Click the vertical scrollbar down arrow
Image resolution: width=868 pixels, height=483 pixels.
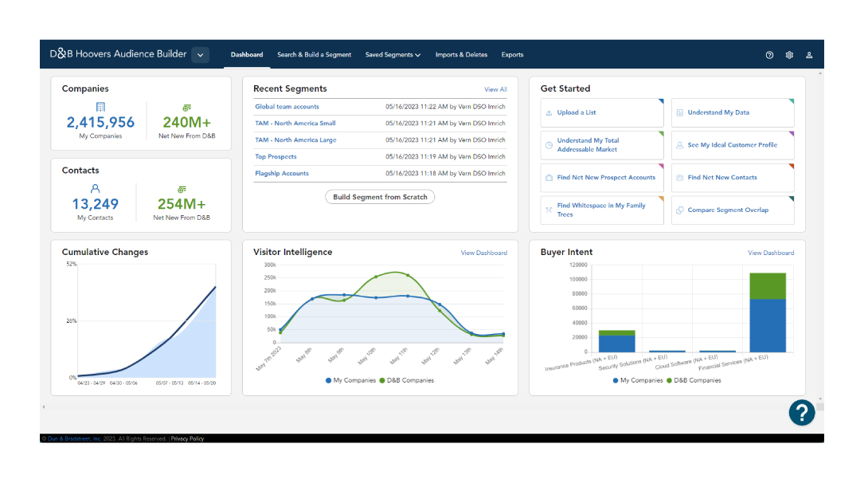[820, 399]
